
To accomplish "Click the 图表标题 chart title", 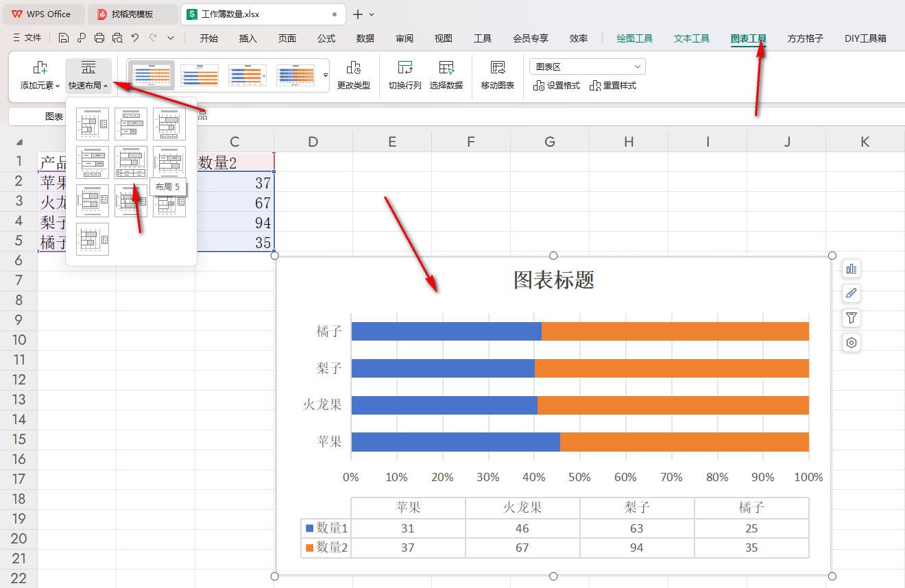I will click(554, 280).
